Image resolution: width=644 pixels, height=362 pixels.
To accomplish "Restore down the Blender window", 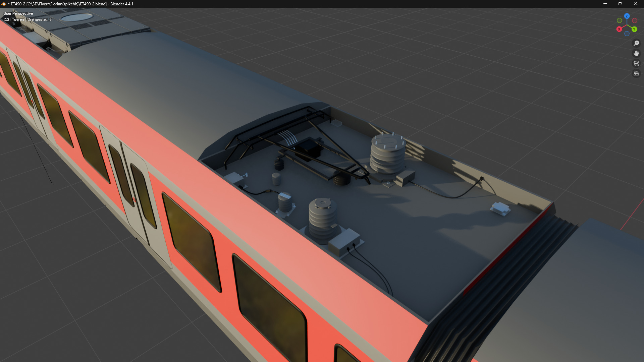I will 620,4.
